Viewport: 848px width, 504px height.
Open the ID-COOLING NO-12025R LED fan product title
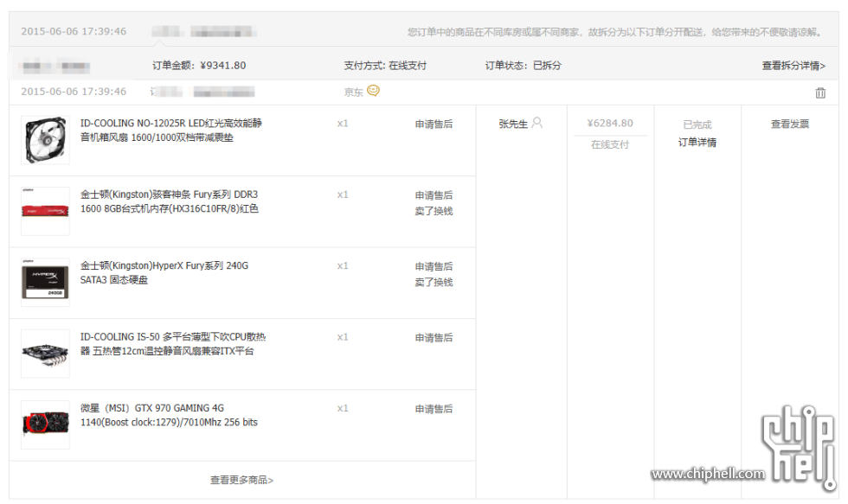pos(171,131)
